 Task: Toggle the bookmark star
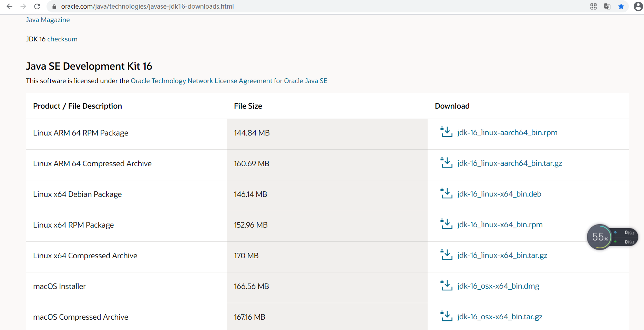(621, 6)
